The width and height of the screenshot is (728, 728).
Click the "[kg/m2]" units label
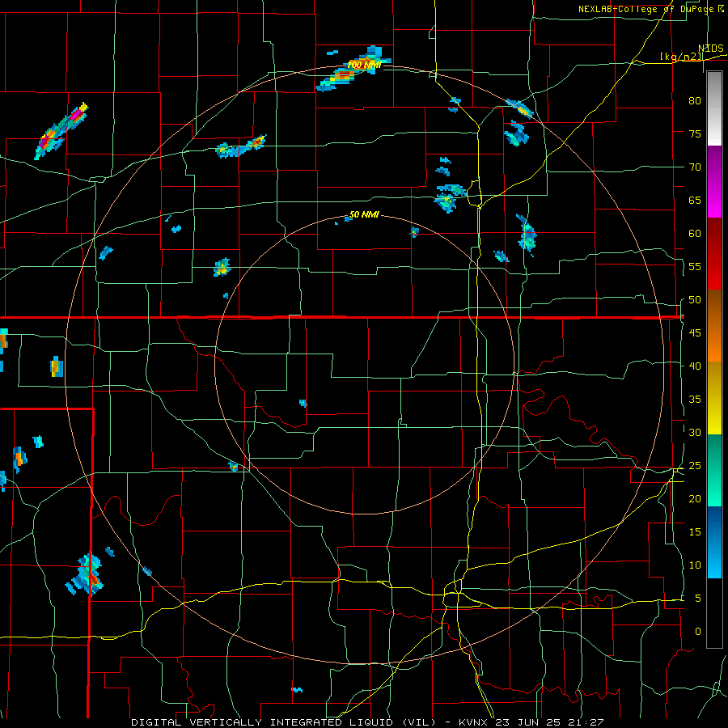click(681, 57)
